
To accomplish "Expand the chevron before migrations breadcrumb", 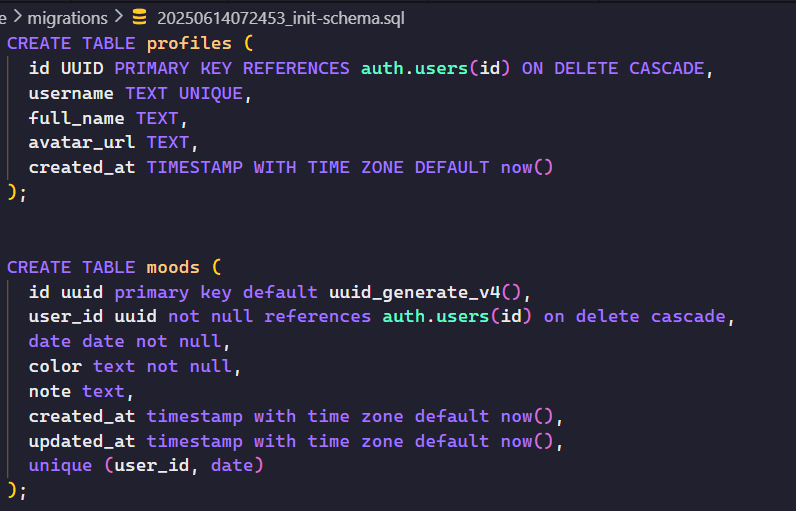I will coord(17,17).
